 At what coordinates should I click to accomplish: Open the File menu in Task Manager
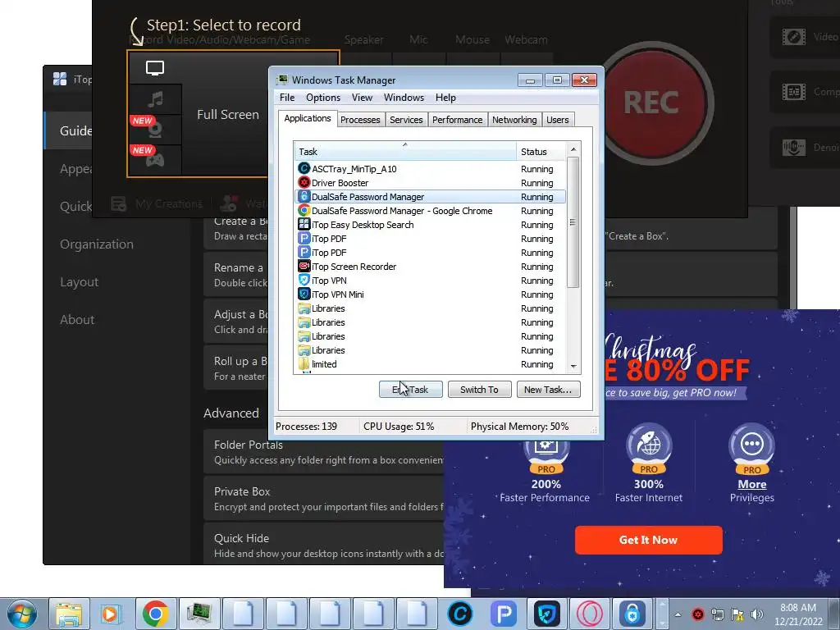pos(287,98)
